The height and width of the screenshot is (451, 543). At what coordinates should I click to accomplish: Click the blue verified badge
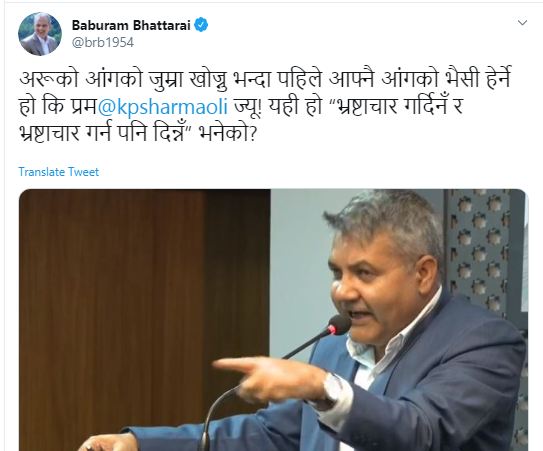[x=201, y=25]
